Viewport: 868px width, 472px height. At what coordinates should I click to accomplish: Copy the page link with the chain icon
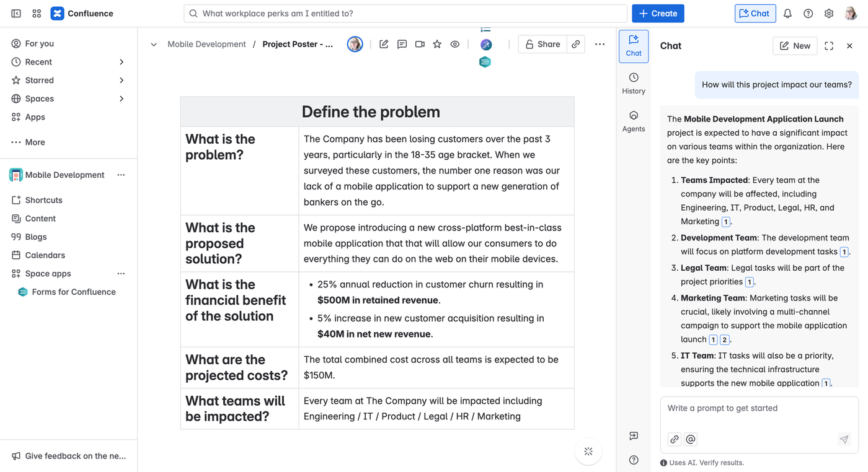(576, 45)
